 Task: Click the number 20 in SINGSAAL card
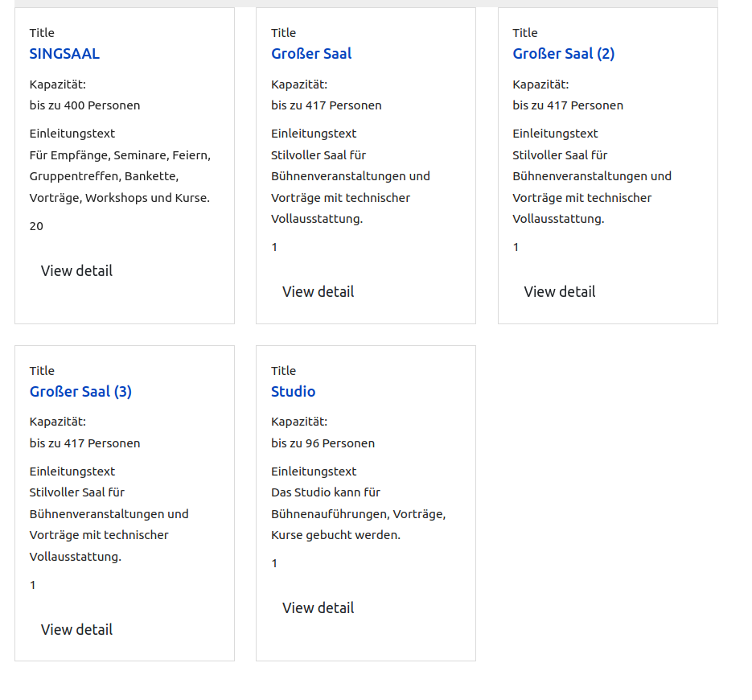pyautogui.click(x=36, y=226)
